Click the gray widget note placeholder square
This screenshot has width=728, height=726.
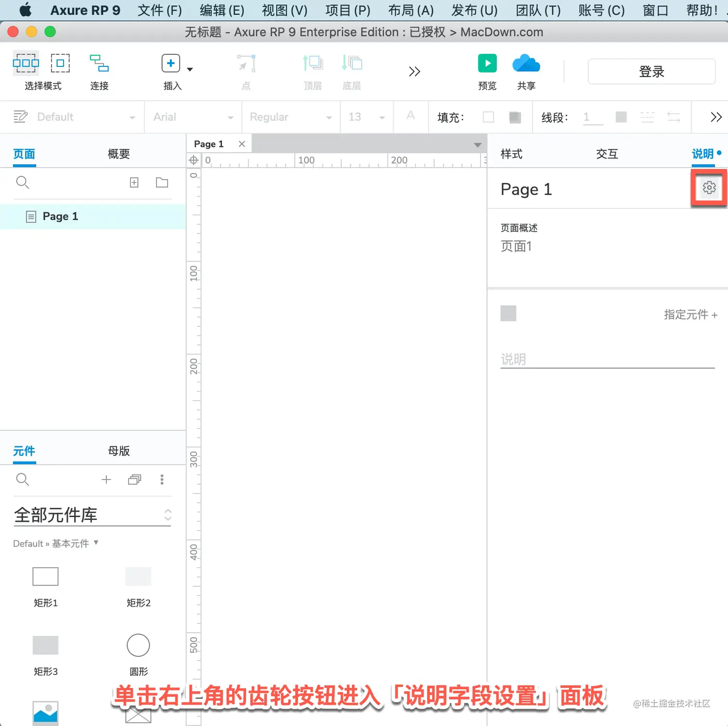pyautogui.click(x=508, y=313)
